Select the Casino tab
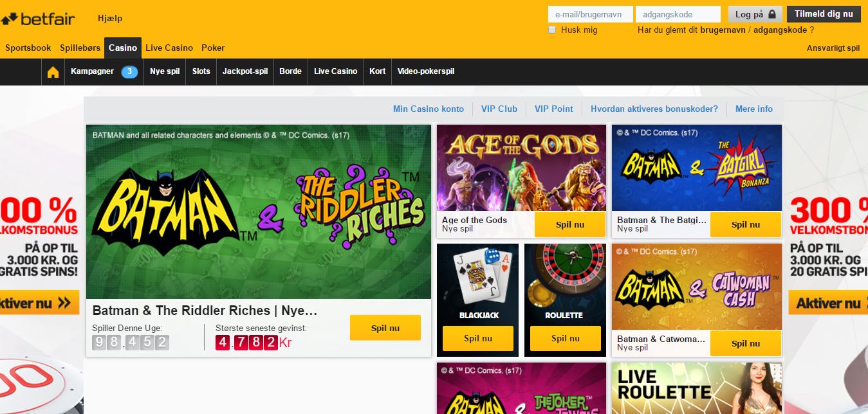This screenshot has width=868, height=414. click(x=122, y=48)
